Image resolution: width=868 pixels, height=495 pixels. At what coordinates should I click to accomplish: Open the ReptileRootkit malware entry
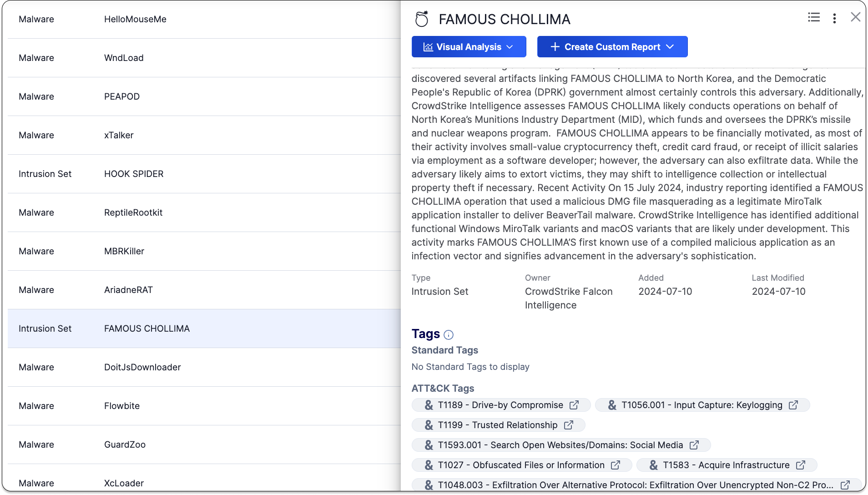point(133,212)
